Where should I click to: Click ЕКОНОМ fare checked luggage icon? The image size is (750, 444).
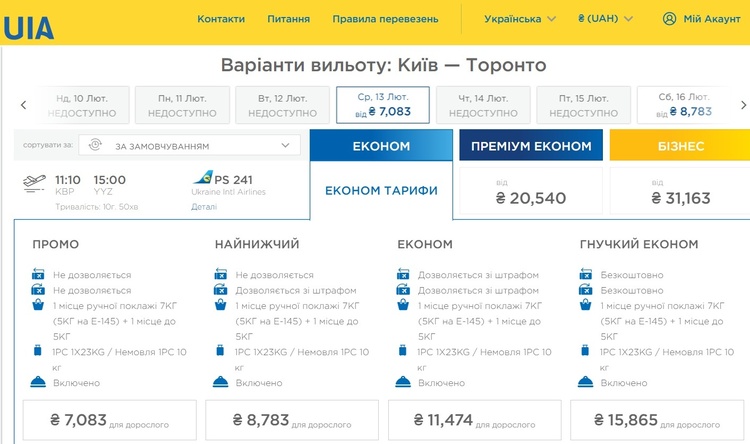pos(403,350)
